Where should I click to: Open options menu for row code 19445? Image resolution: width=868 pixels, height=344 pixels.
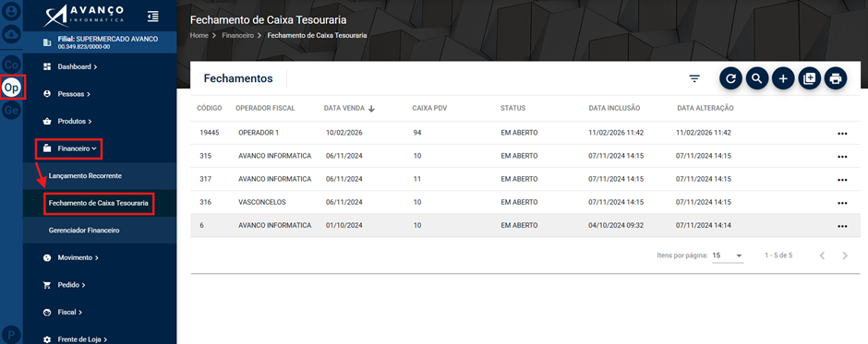(x=842, y=134)
